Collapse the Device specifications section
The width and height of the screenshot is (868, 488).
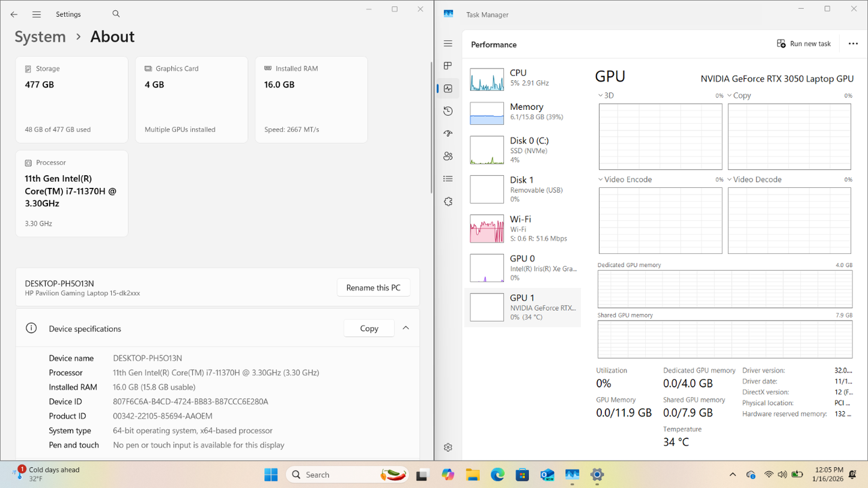[406, 328]
